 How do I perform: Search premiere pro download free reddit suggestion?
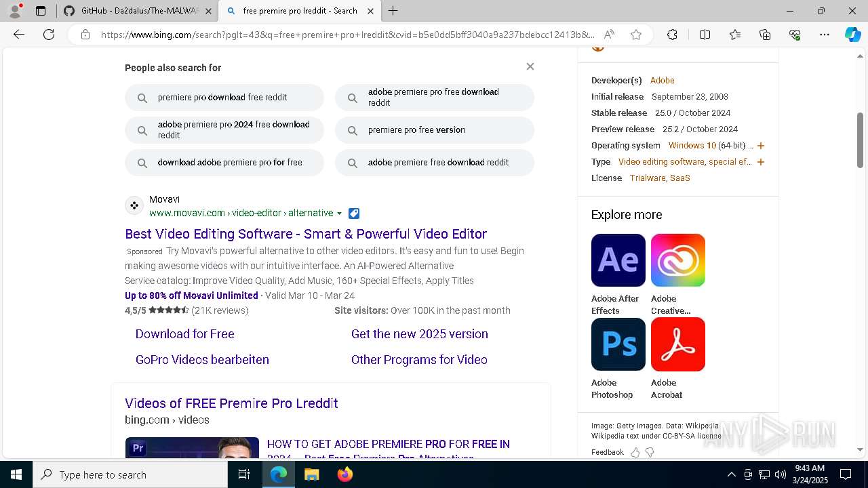(x=224, y=98)
